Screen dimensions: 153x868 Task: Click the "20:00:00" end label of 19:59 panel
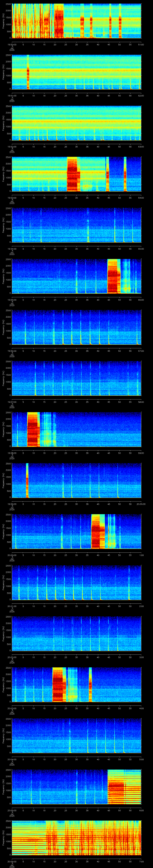tap(141, 504)
